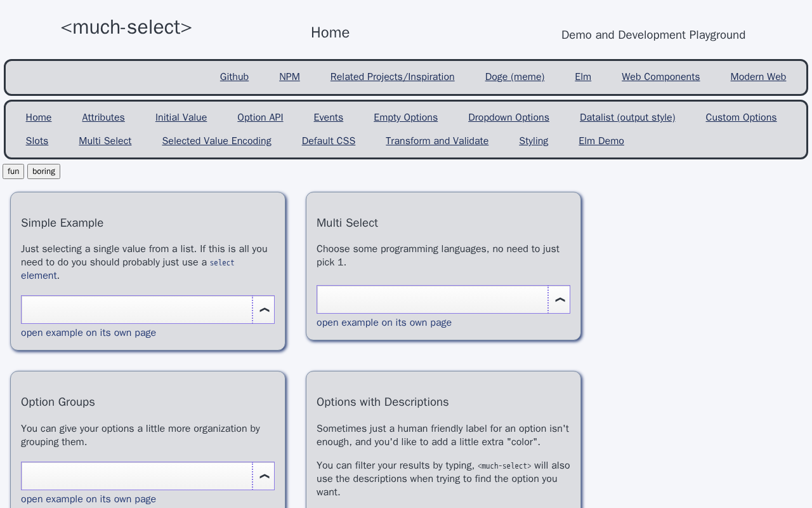Open the Github link

pos(234,77)
